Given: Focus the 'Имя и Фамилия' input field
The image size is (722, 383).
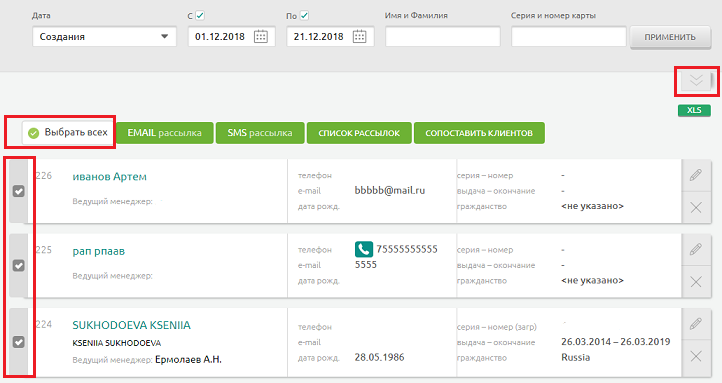Looking at the screenshot, I should click(x=443, y=37).
